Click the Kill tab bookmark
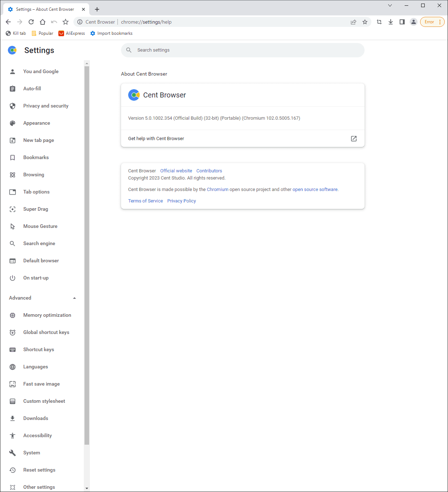The image size is (448, 492). pos(16,33)
